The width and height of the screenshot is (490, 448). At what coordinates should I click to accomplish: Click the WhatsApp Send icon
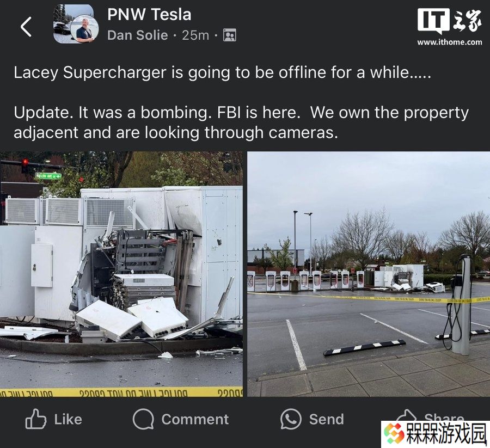pyautogui.click(x=291, y=419)
